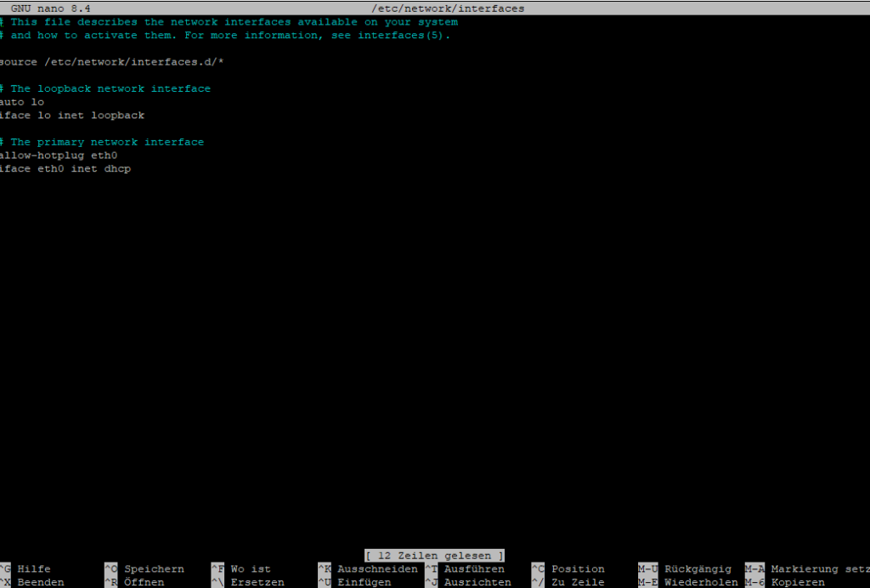The image size is (870, 588).
Task: Click the 'allow-hotplug eth0' line
Action: point(59,155)
